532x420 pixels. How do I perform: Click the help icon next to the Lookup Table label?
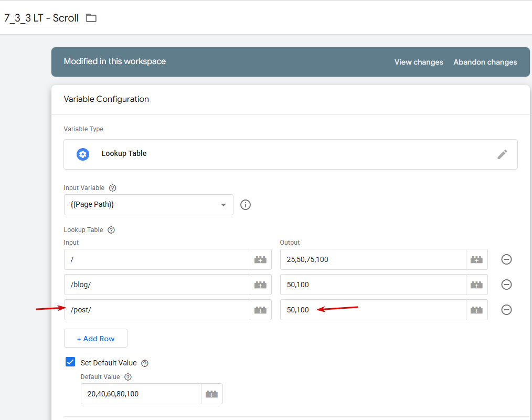[111, 230]
